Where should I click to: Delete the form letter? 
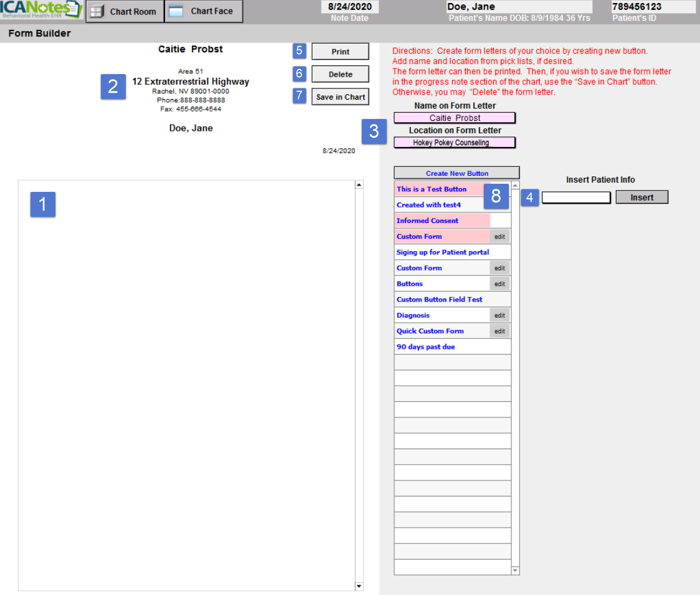pyautogui.click(x=340, y=74)
